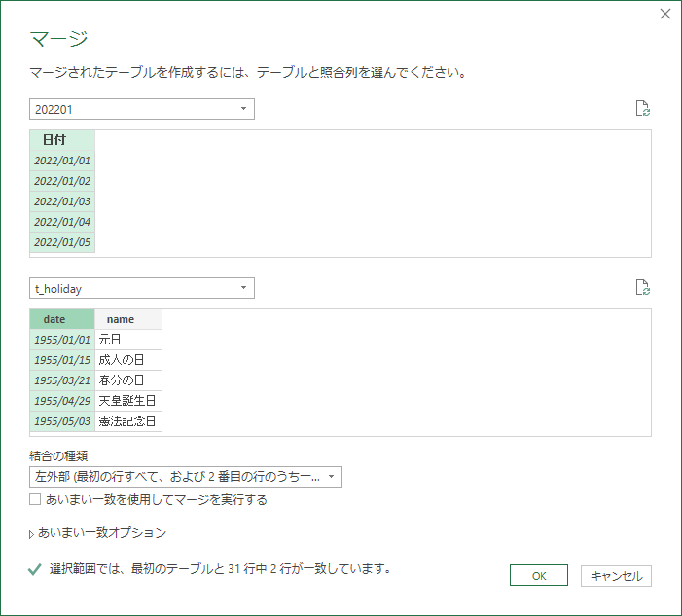Click cell 1955/01/01
Screen dimensions: 682x616
pos(62,340)
